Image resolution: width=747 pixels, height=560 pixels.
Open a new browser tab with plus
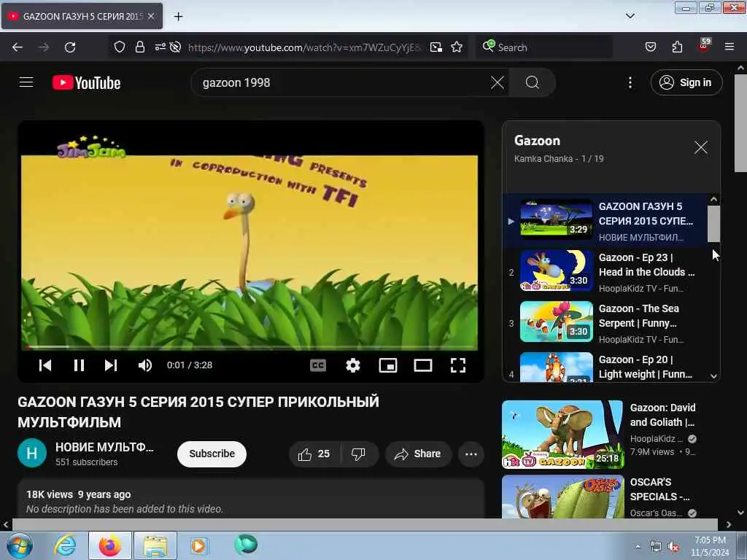pyautogui.click(x=178, y=17)
